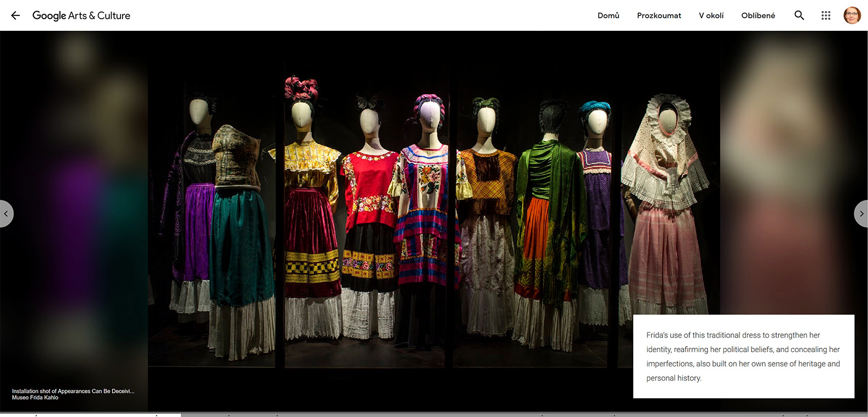This screenshot has width=868, height=417.
Task: Click the story progress bar at bottom
Action: click(x=434, y=415)
